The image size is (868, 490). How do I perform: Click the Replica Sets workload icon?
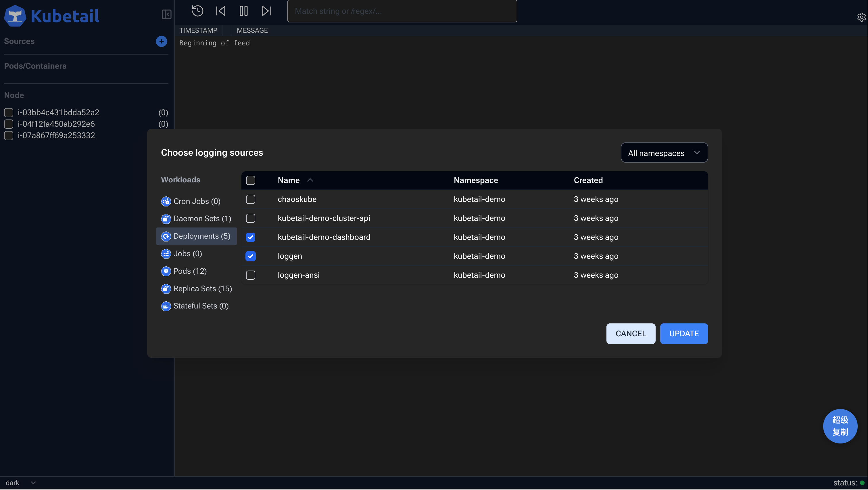click(166, 289)
